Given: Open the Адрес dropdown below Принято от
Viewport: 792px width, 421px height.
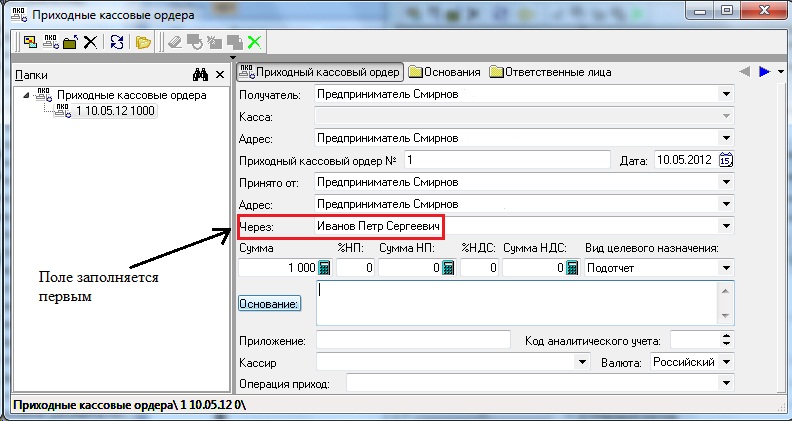Looking at the screenshot, I should (x=726, y=204).
